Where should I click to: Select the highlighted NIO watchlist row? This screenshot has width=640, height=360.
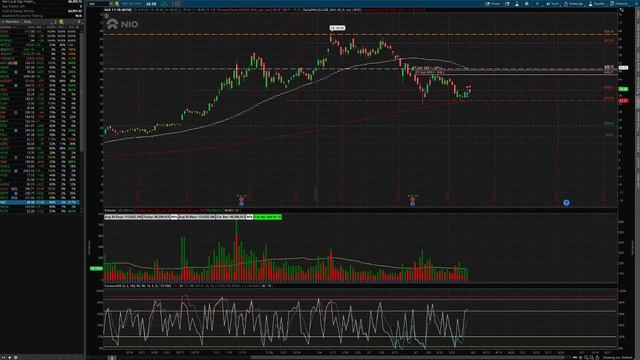(x=40, y=202)
